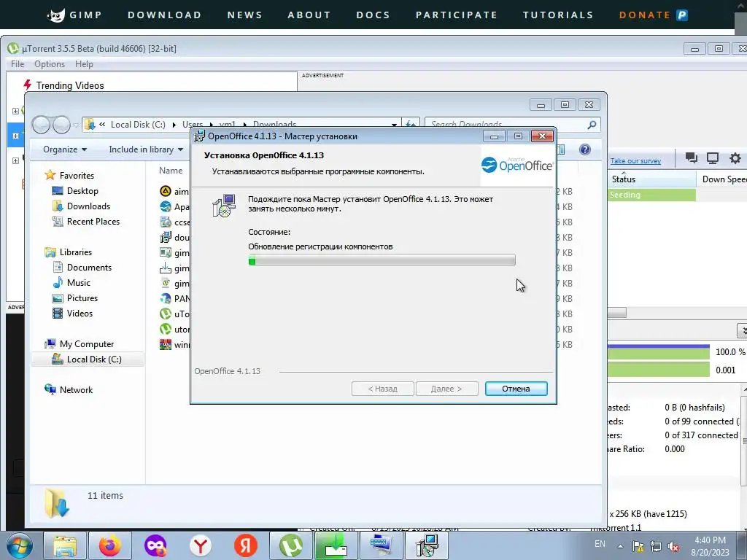Click the OpenOffice logo in installer
Viewport: 747px width, 560px height.
(x=517, y=166)
